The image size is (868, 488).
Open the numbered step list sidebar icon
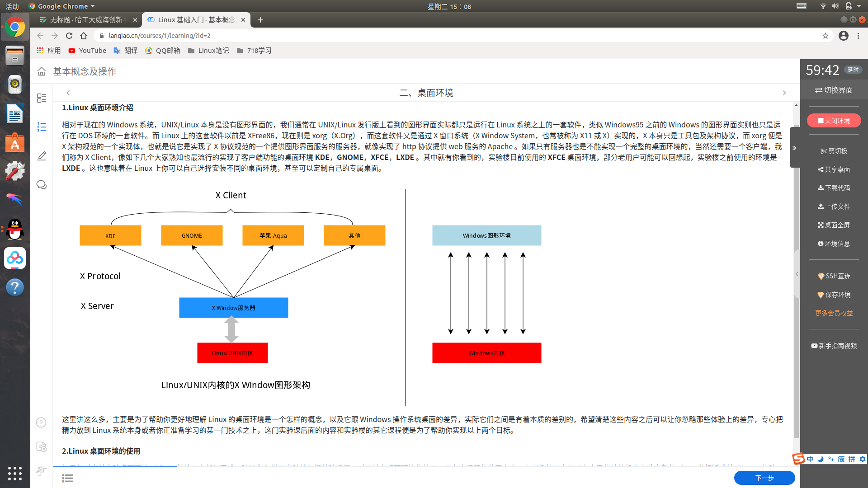tap(42, 127)
